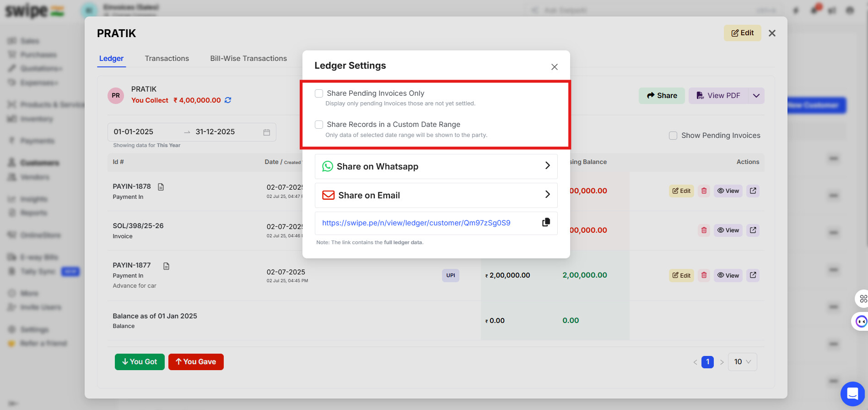
Task: Delete the PAYIN-1878 entry using trash icon
Action: point(704,191)
